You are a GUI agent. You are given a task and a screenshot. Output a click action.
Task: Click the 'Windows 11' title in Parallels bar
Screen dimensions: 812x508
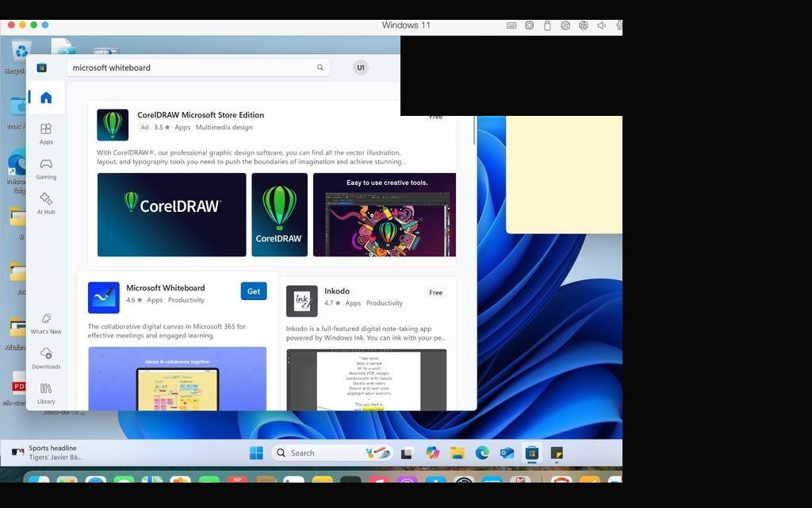pyautogui.click(x=406, y=25)
